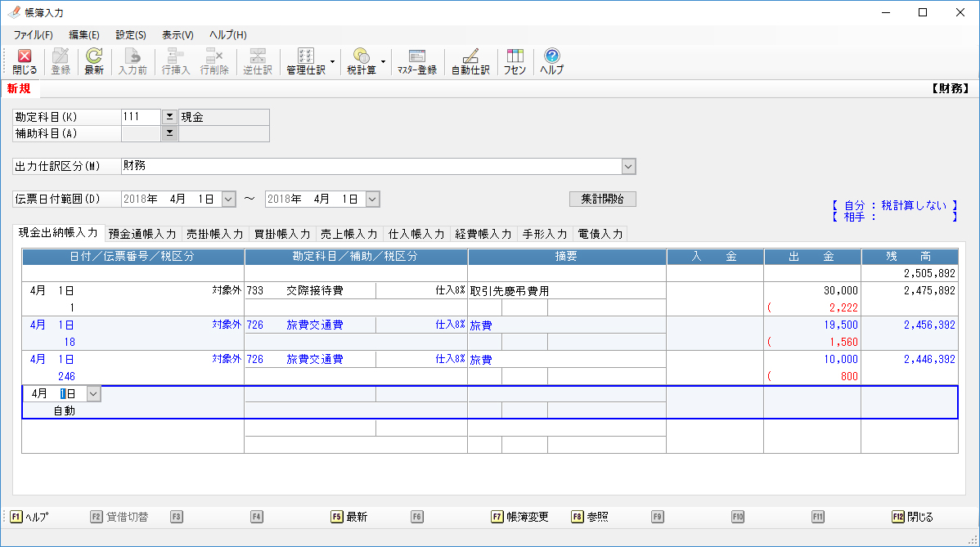Click the 登録 toolbar icon
Image resolution: width=980 pixels, height=547 pixels.
coord(61,62)
